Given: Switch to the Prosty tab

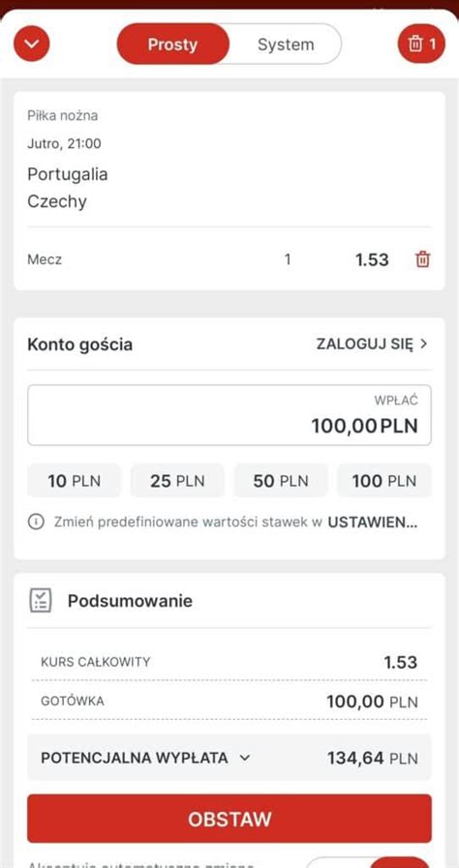Looking at the screenshot, I should coord(172,45).
